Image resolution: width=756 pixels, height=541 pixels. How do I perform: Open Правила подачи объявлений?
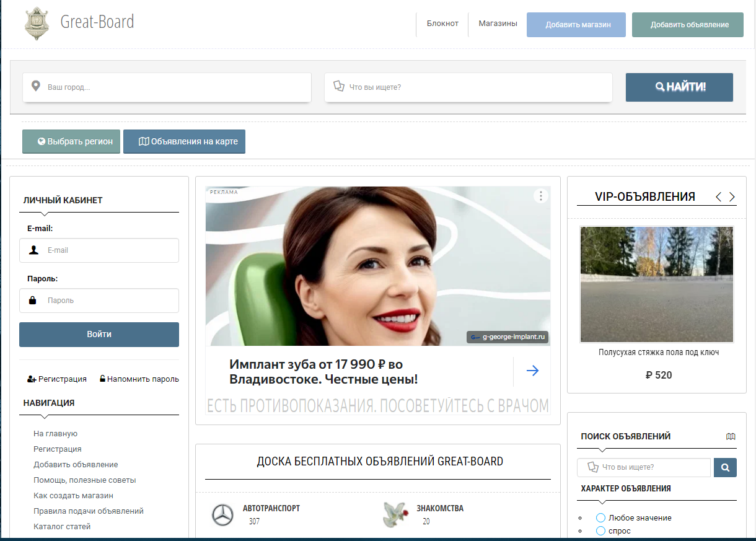click(89, 511)
